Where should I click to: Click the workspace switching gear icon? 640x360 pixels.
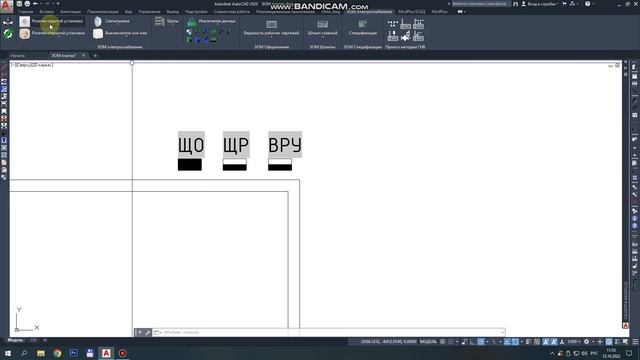click(x=586, y=342)
